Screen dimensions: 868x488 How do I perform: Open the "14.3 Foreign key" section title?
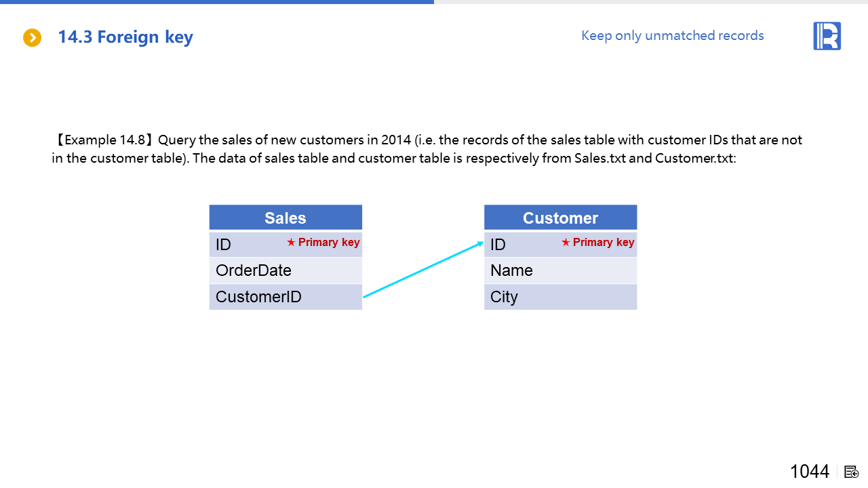125,37
